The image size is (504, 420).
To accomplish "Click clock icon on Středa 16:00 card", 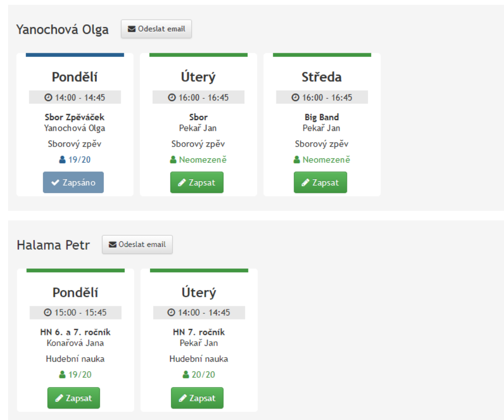I will click(x=296, y=97).
